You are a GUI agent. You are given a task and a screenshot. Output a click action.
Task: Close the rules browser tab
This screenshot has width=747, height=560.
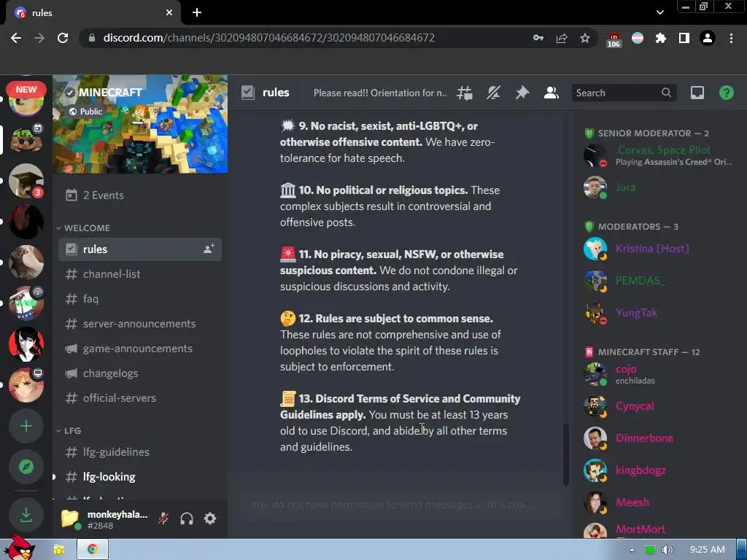pyautogui.click(x=169, y=13)
